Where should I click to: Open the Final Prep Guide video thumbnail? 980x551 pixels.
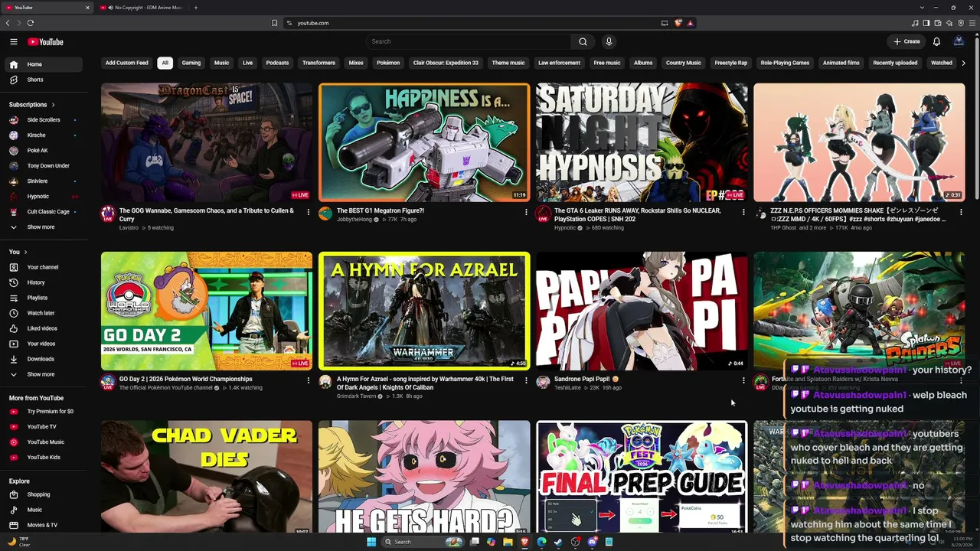642,476
